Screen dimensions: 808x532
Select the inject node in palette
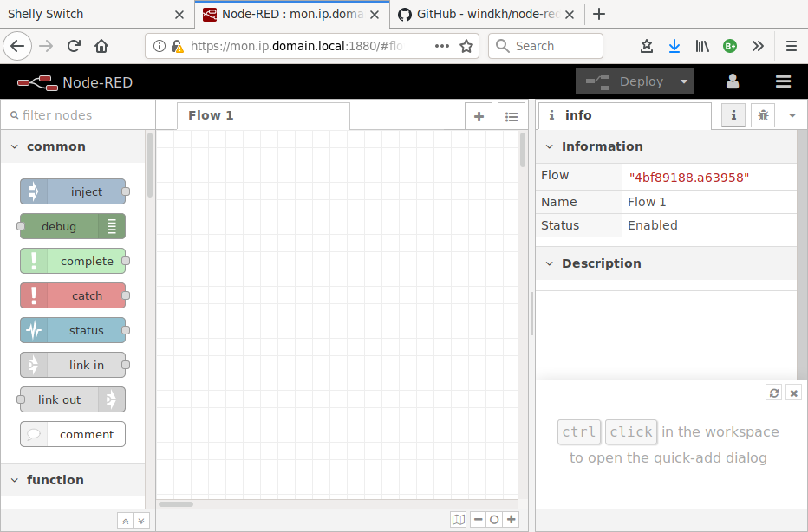tap(73, 191)
